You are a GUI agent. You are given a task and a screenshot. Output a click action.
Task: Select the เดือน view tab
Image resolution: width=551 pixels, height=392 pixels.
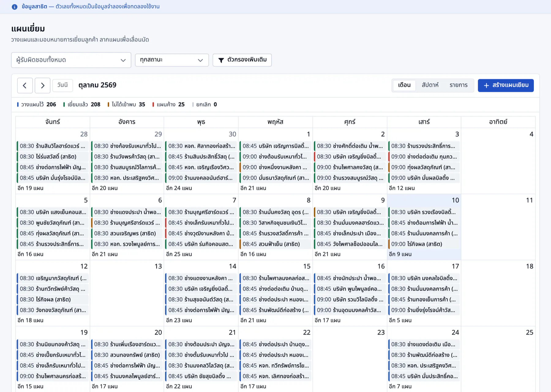[x=404, y=85]
